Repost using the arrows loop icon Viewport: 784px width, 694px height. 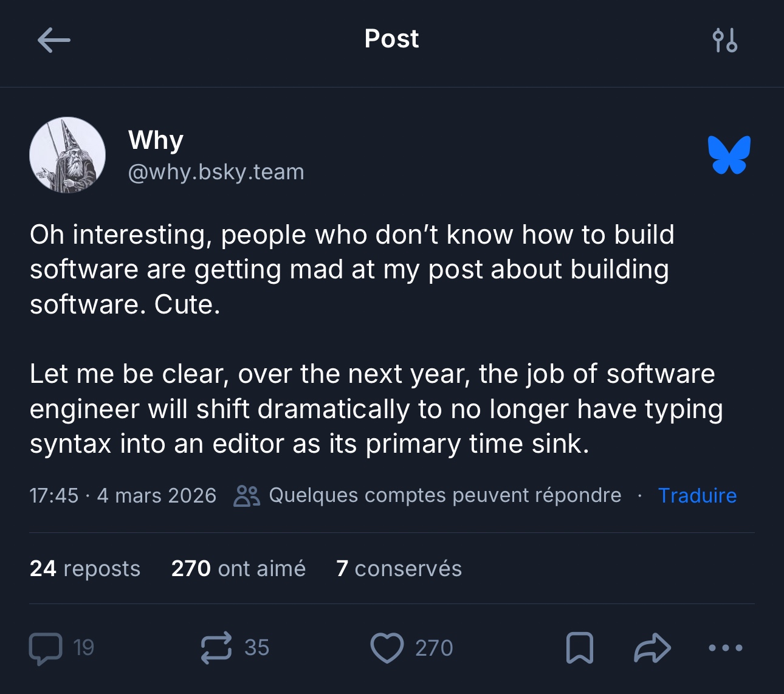pos(216,648)
